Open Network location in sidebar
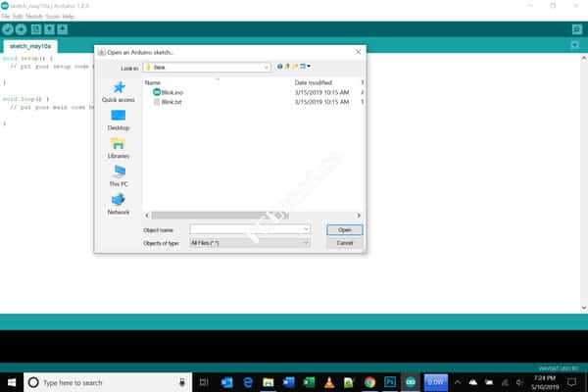Image resolution: width=588 pixels, height=392 pixels. [119, 204]
